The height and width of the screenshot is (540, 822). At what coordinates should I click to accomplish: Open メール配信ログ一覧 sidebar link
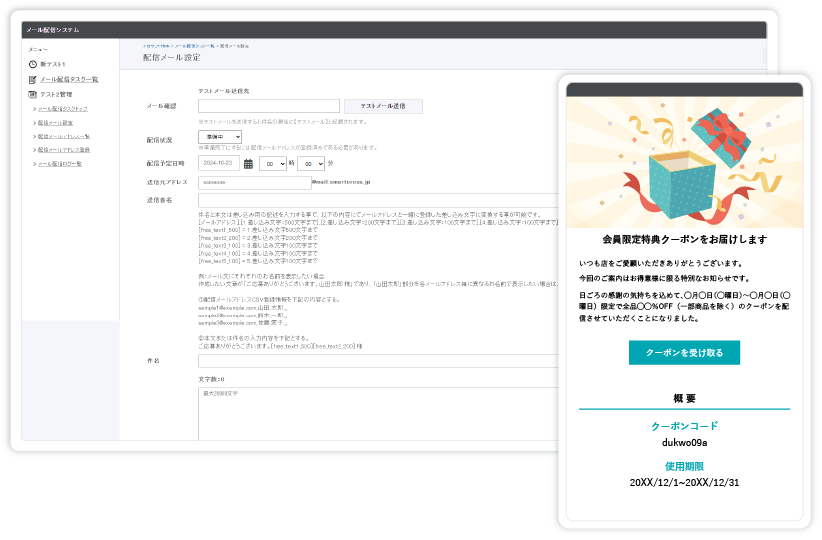[61, 163]
